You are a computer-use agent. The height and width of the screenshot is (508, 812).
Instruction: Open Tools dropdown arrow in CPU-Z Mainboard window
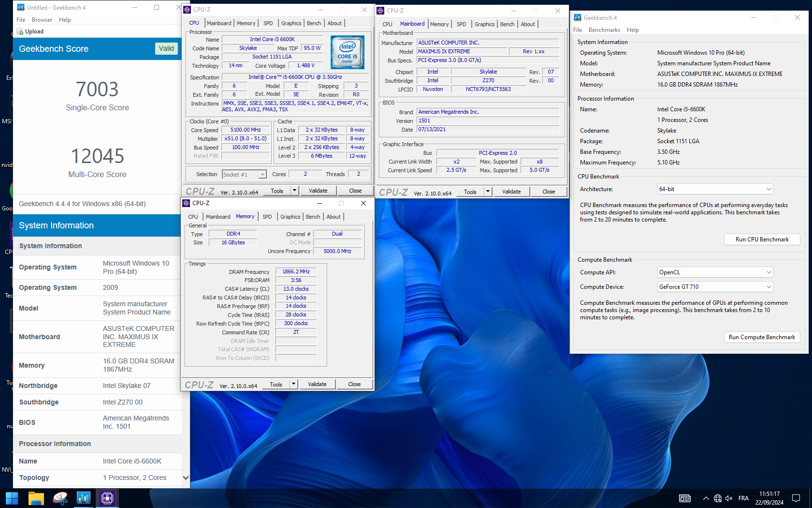pyautogui.click(x=488, y=192)
